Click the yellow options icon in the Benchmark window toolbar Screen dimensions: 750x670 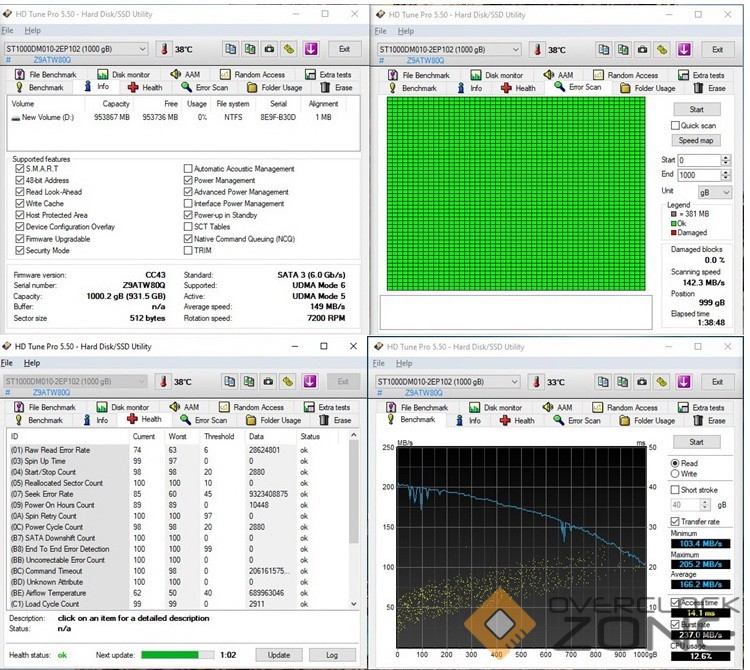pyautogui.click(x=662, y=382)
